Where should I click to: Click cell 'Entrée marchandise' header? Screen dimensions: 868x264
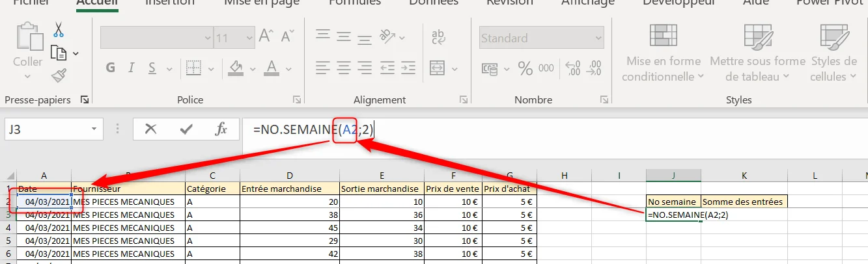(x=289, y=189)
